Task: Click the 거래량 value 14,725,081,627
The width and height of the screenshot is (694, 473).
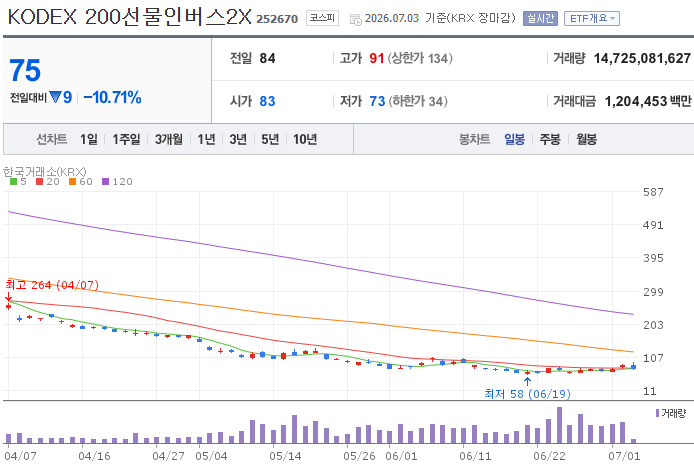Action: [642, 58]
